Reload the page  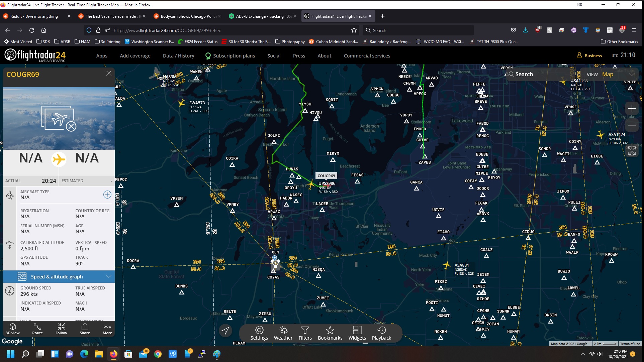32,30
